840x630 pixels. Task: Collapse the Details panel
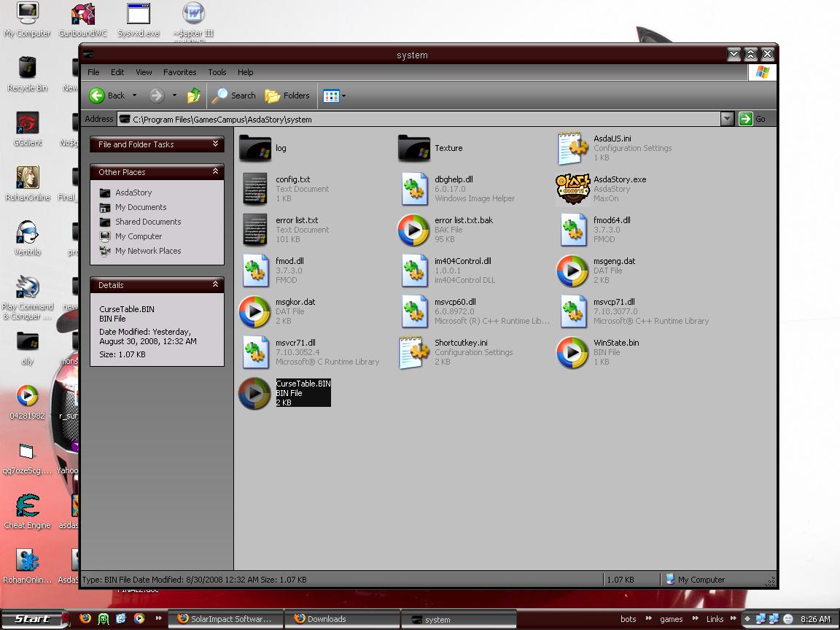coord(215,285)
